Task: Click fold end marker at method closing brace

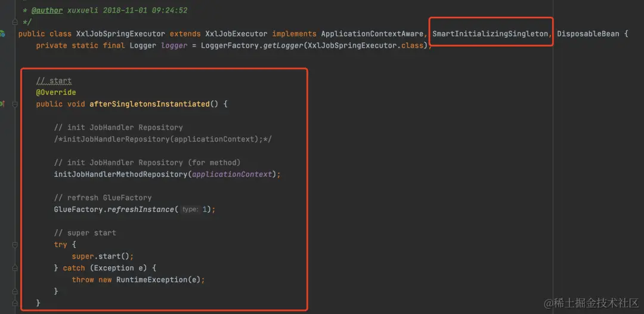Action: 15,303
